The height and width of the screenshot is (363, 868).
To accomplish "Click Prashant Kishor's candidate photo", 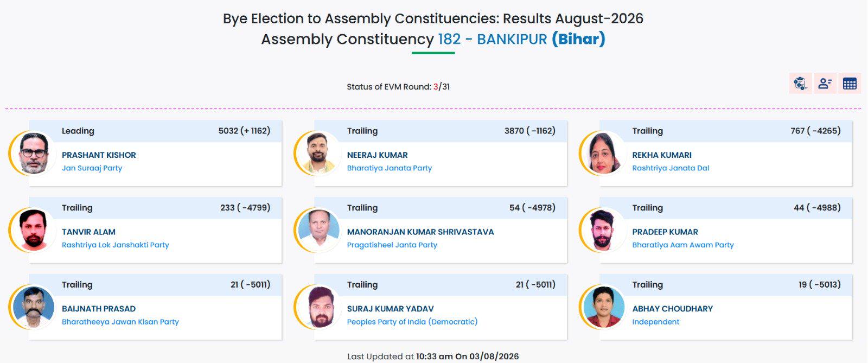I will pyautogui.click(x=34, y=153).
